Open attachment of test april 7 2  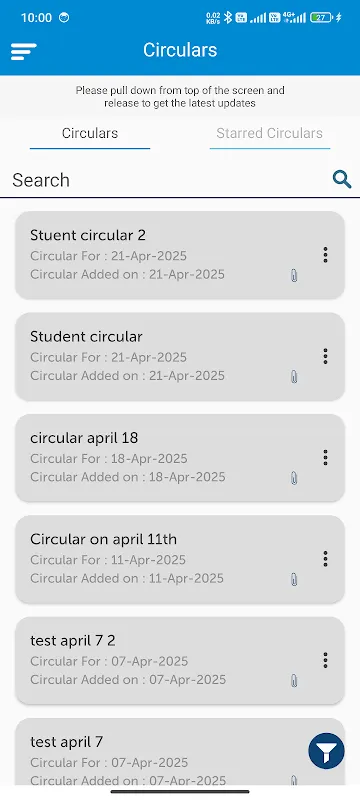(x=294, y=681)
